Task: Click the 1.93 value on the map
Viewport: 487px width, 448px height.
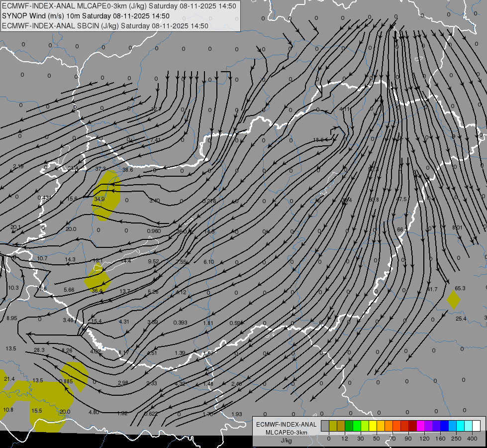Action: (x=237, y=414)
